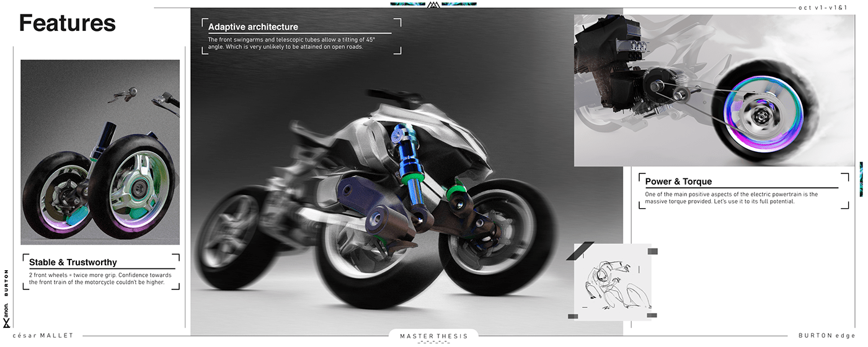Click the '2 front wheels = twice more grip' text
This screenshot has width=868, height=347.
coord(100,279)
